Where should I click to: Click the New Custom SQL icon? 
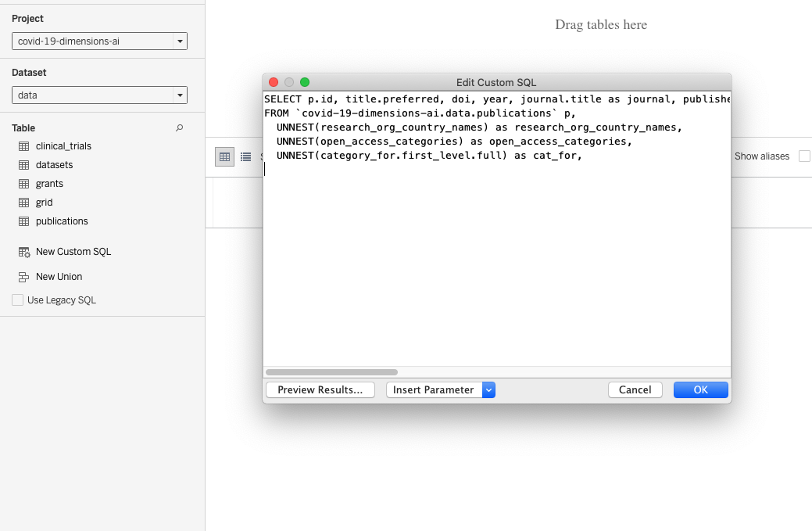(x=24, y=252)
